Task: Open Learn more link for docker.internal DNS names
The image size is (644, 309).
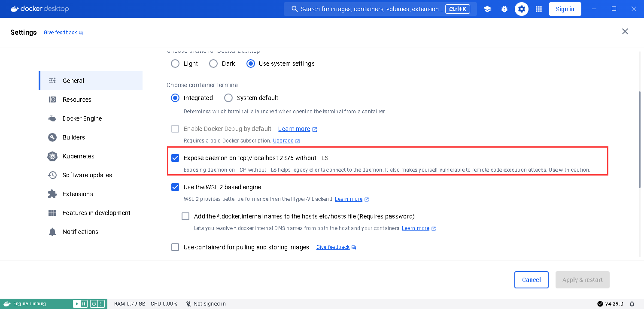Action: click(x=416, y=228)
